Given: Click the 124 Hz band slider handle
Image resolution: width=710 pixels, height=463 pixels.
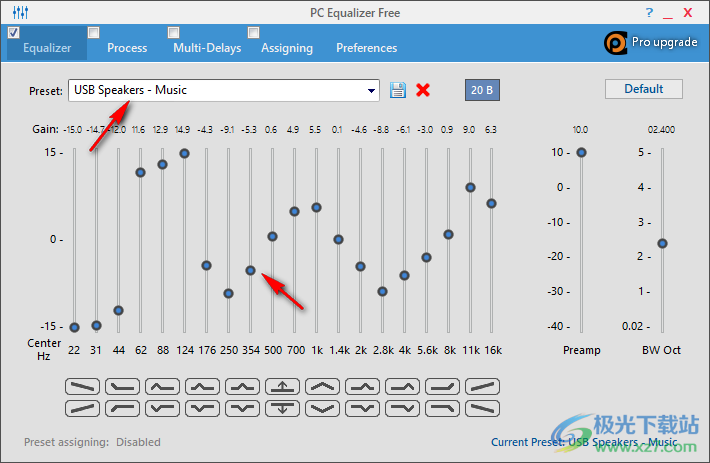Looking at the screenshot, I should 184,153.
